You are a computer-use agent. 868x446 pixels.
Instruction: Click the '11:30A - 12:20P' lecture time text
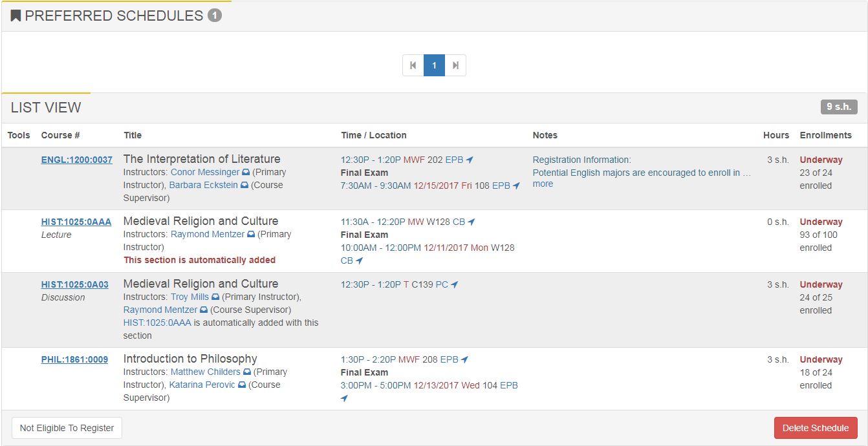click(373, 222)
